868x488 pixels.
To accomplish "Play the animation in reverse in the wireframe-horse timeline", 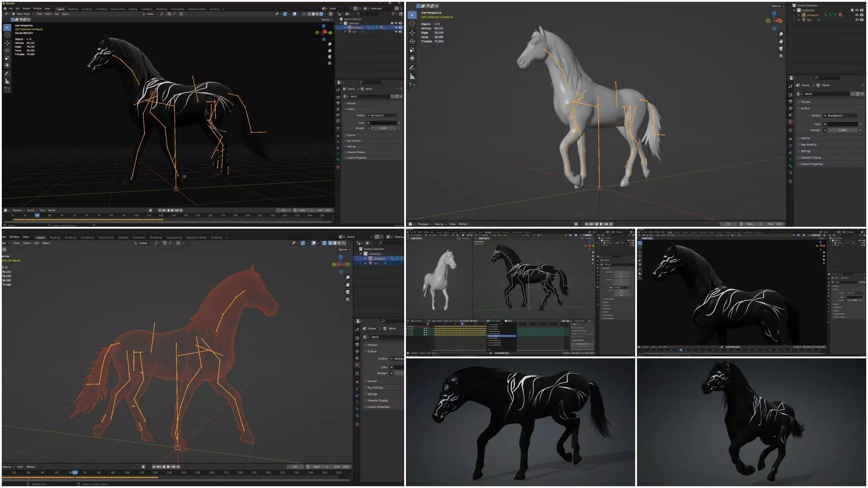I will pos(163,467).
